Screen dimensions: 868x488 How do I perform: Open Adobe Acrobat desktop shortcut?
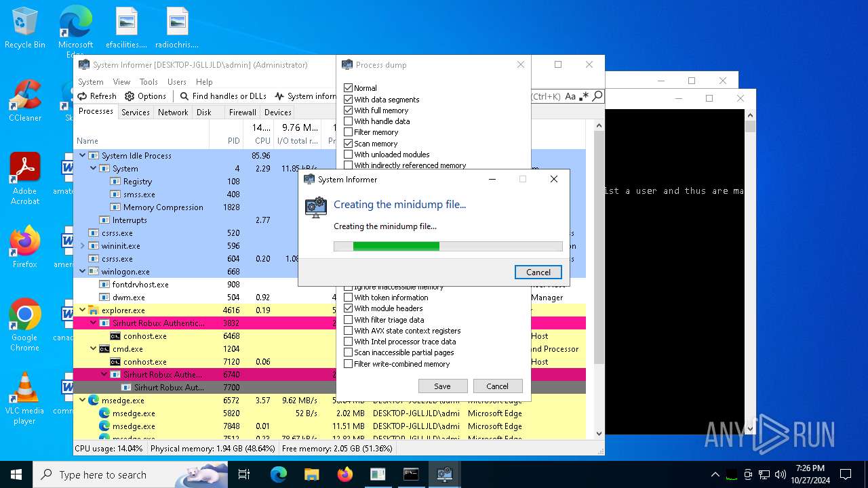25,178
